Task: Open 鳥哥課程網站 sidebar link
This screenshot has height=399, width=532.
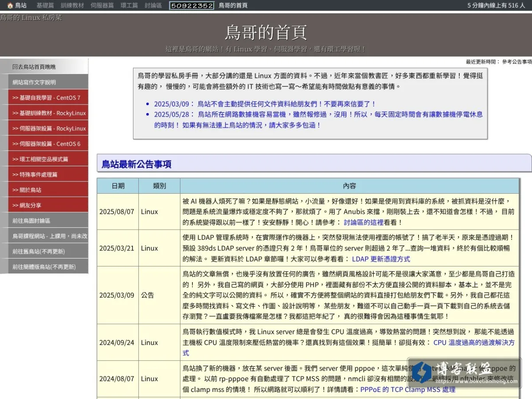Action: point(48,236)
